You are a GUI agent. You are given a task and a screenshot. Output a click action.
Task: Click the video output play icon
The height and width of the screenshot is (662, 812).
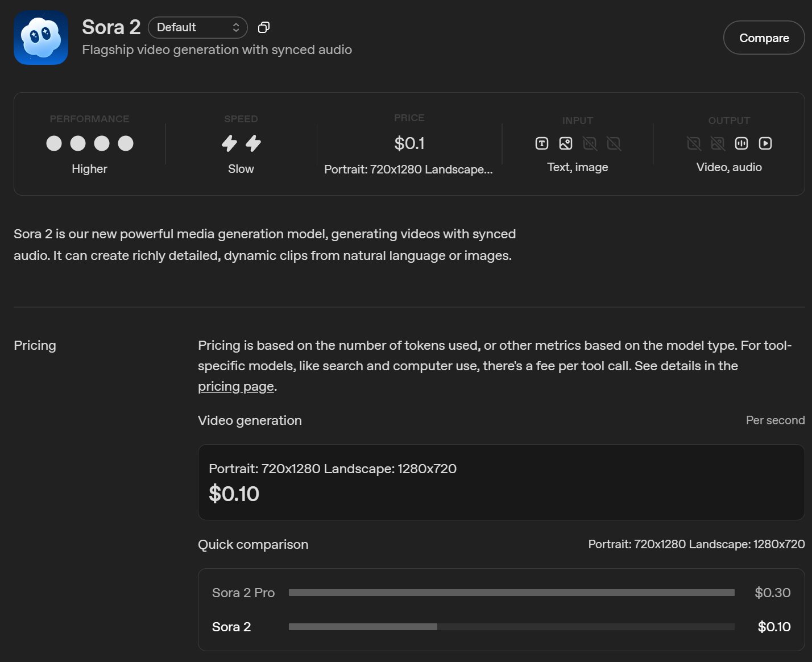pyautogui.click(x=765, y=143)
